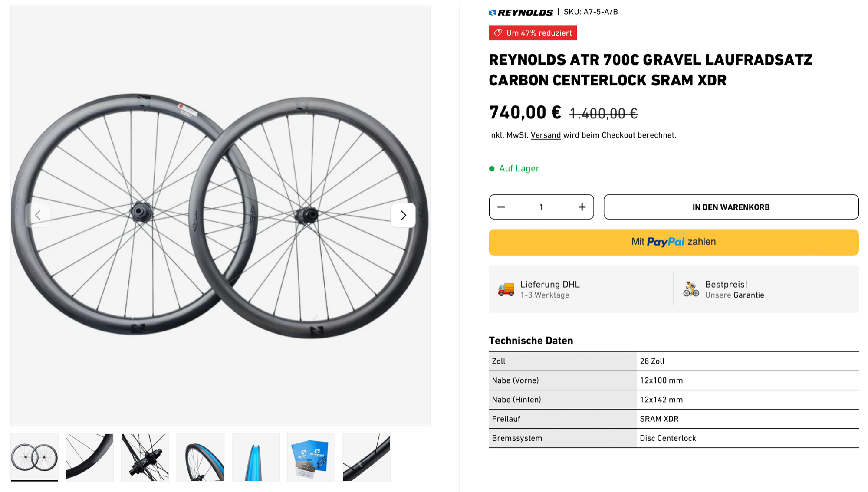The height and width of the screenshot is (492, 868).
Task: Click the DHL delivery truck icon
Action: pyautogui.click(x=506, y=289)
